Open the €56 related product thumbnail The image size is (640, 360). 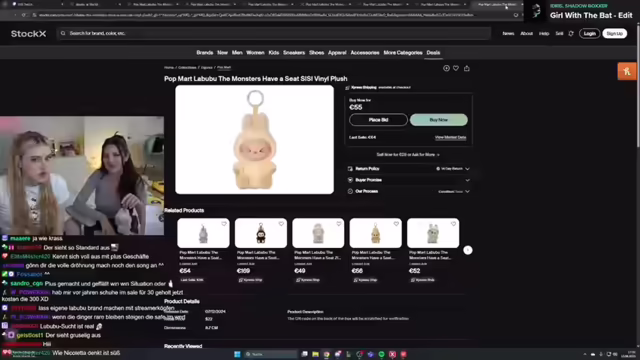[376, 233]
